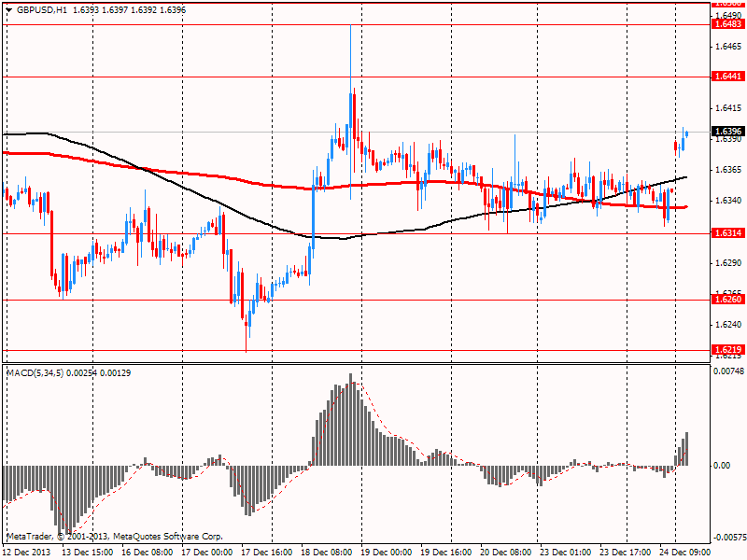Click the 17 Dec 16:00 time label
This screenshot has height=560, width=747.
[x=267, y=552]
